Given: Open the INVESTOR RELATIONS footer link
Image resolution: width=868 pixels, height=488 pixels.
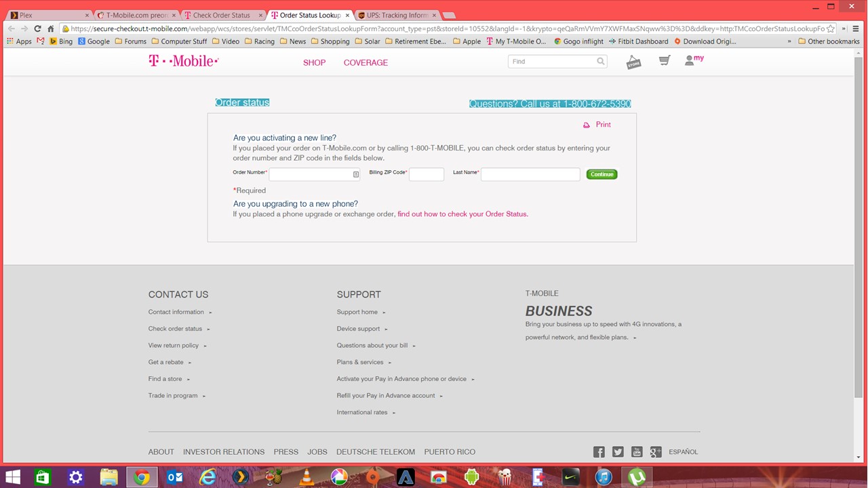Looking at the screenshot, I should (224, 452).
